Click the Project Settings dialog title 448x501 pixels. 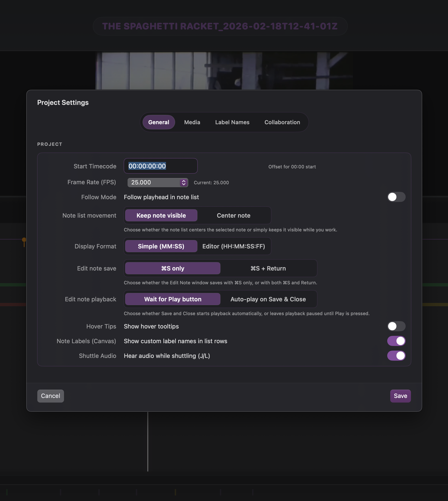(63, 103)
